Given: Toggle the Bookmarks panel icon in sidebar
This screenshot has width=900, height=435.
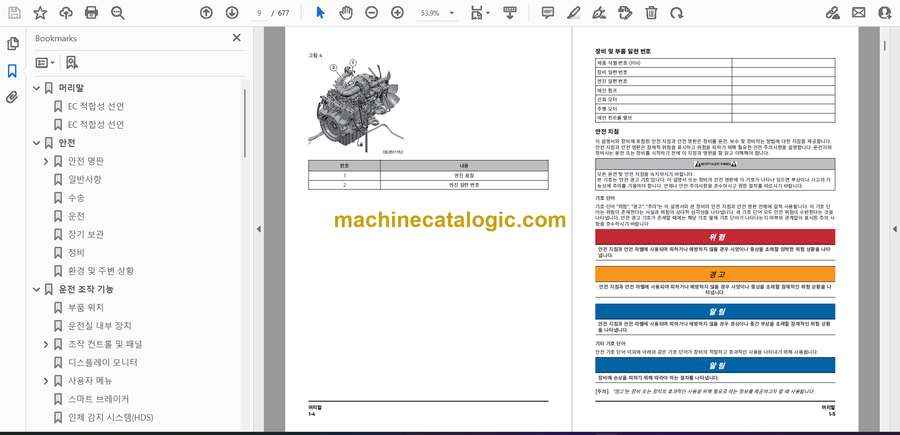Looking at the screenshot, I should click(12, 71).
